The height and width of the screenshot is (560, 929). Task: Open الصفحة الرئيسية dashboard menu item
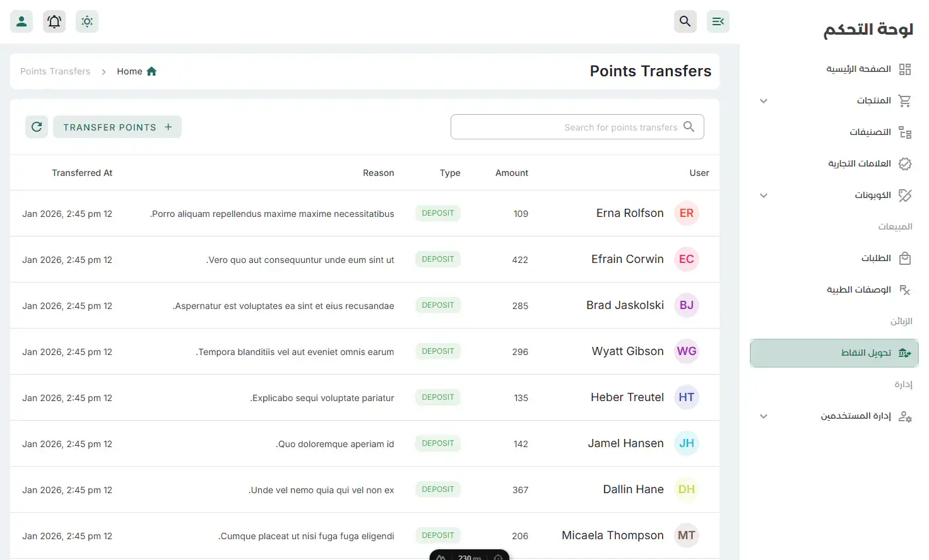pyautogui.click(x=834, y=69)
